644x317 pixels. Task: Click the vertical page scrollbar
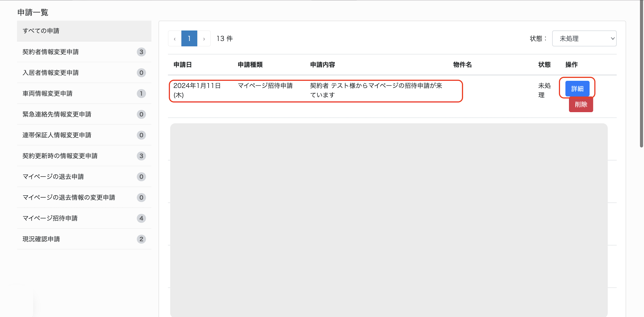[641, 74]
